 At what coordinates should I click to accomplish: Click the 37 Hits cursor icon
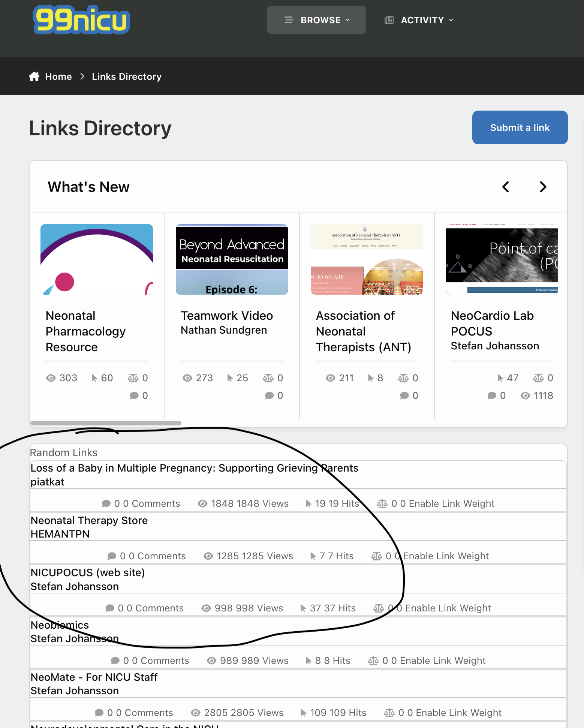pos(303,608)
